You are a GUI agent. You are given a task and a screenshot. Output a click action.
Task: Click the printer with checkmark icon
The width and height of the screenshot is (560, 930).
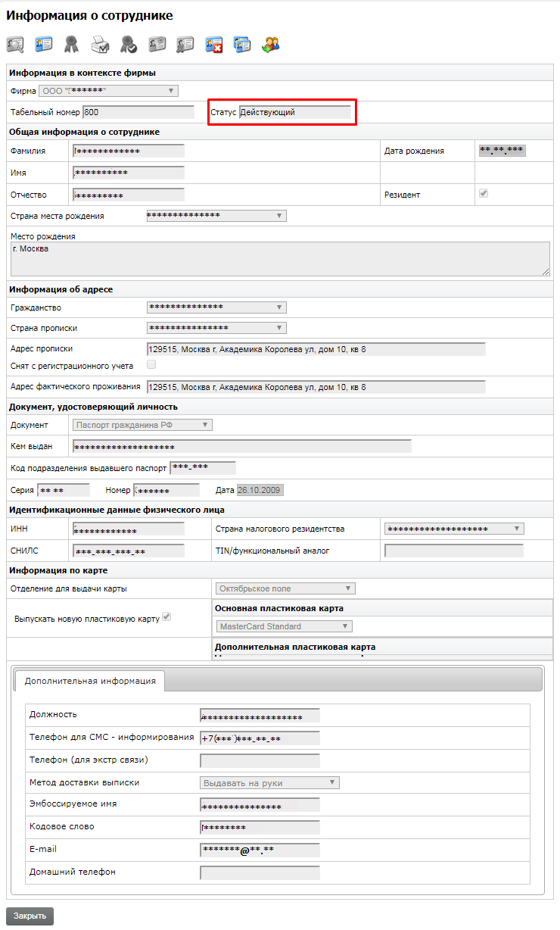coord(101,45)
